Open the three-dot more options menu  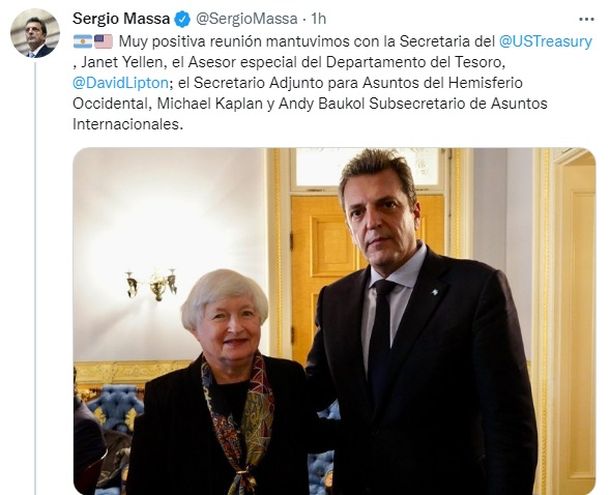click(x=586, y=19)
